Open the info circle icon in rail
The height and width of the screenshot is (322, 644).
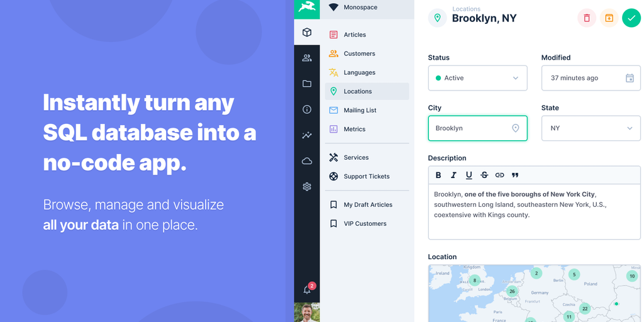307,109
